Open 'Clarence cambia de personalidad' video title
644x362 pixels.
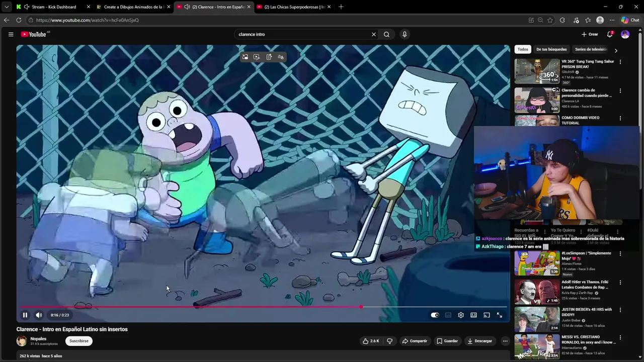[587, 93]
